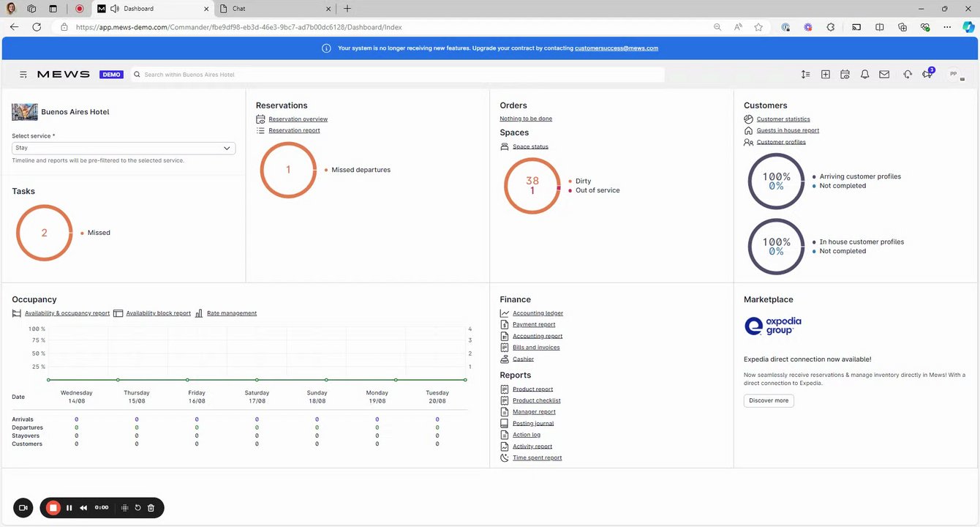Screen dimensions: 980x527
Task: Open the megaphone announcements icon
Action: pyautogui.click(x=927, y=75)
